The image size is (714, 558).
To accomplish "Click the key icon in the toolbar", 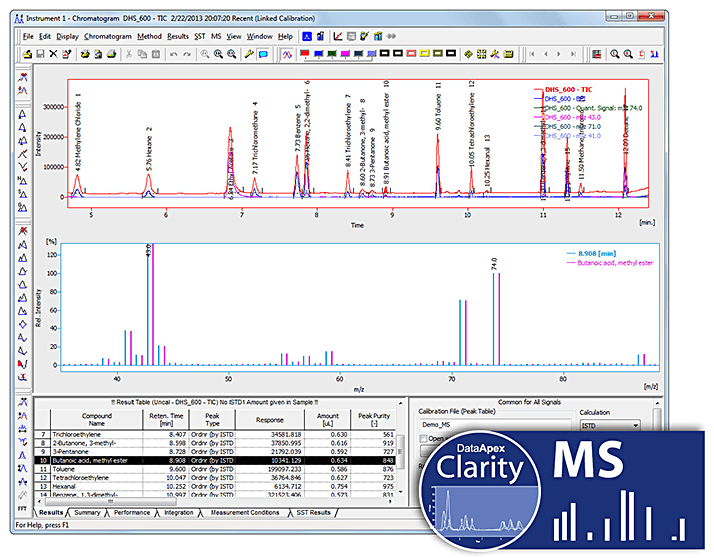I will [x=248, y=53].
